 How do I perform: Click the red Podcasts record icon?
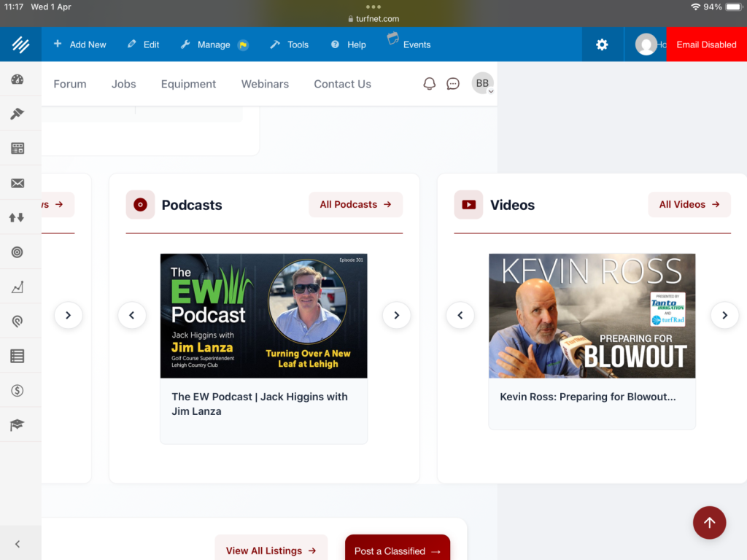pyautogui.click(x=140, y=205)
